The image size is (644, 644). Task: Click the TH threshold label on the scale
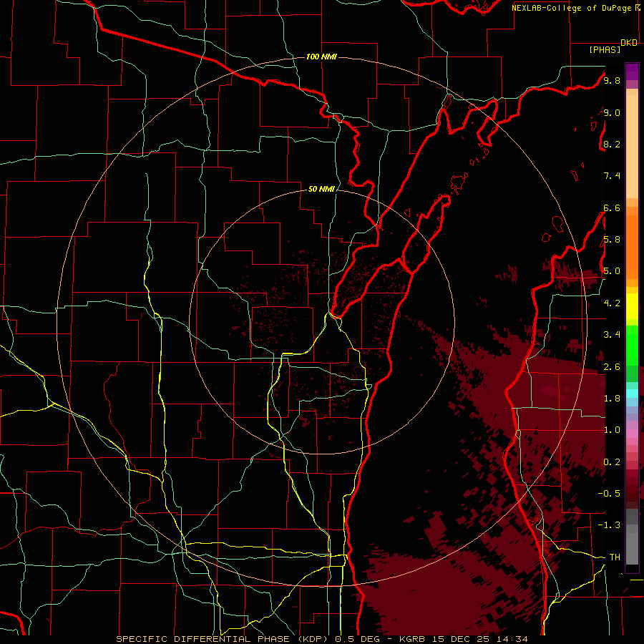coord(615,557)
